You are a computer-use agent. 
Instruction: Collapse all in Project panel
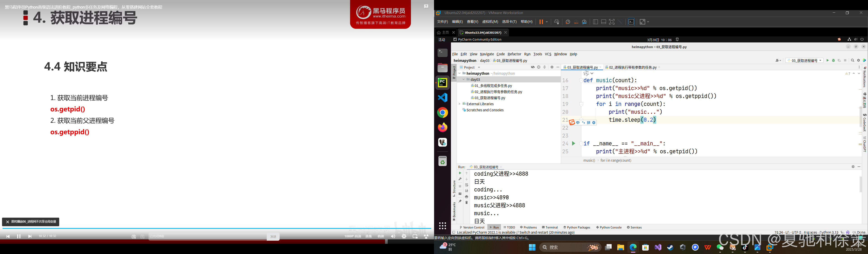tap(545, 67)
